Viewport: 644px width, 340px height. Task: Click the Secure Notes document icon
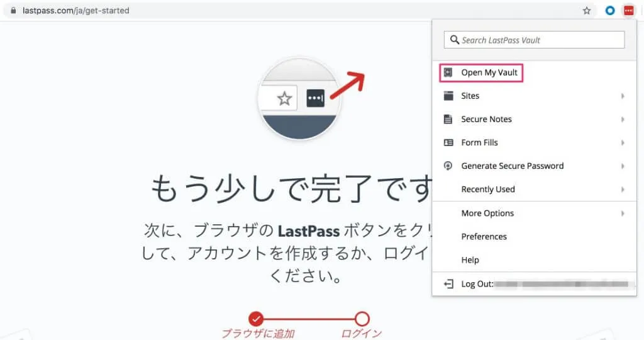coord(448,119)
